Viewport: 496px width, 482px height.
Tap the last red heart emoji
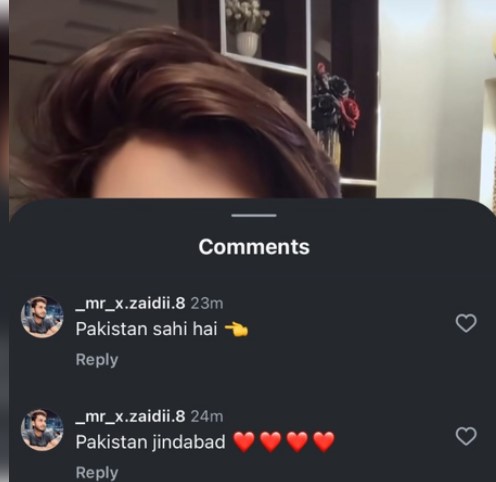324,442
